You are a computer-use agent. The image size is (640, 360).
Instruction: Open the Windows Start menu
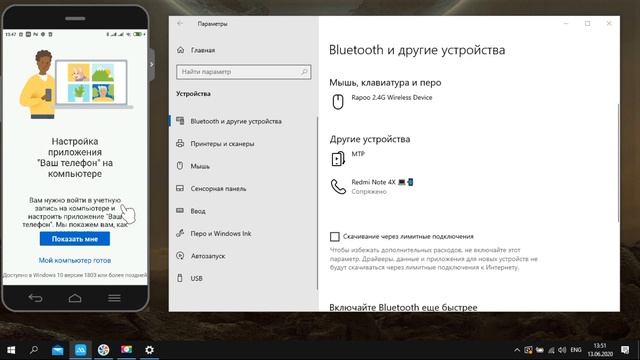click(x=11, y=350)
